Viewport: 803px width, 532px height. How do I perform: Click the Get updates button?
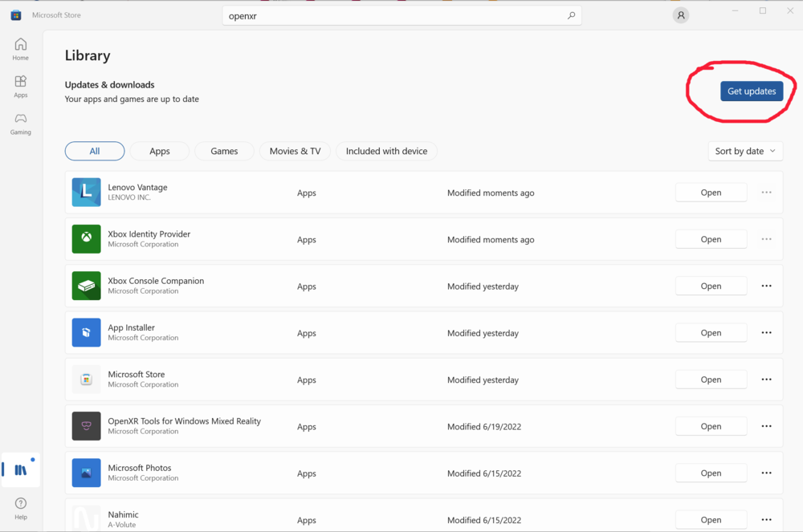(752, 91)
